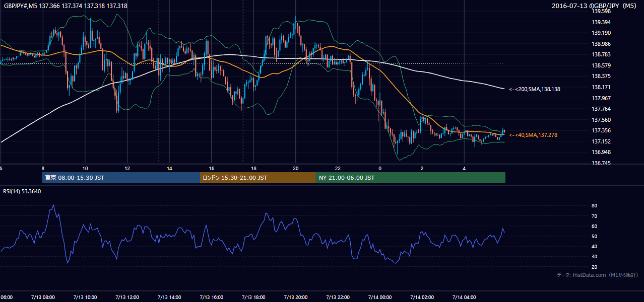Click price axis label 136.948
Image resolution: width=644 pixels, height=302 pixels.
(601, 152)
